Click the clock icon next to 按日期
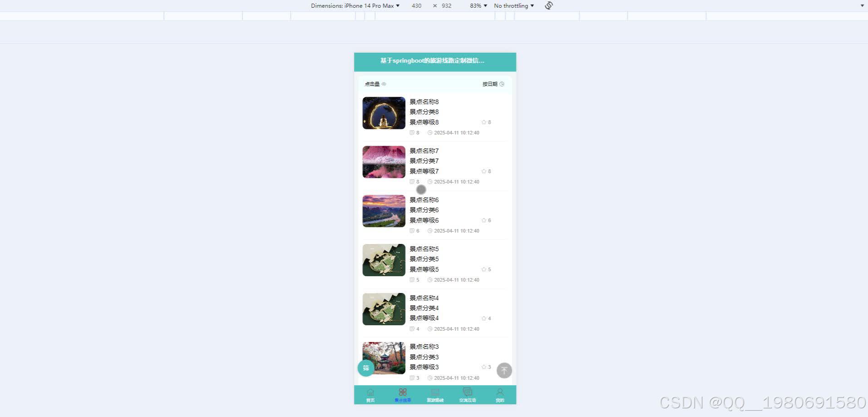 502,84
